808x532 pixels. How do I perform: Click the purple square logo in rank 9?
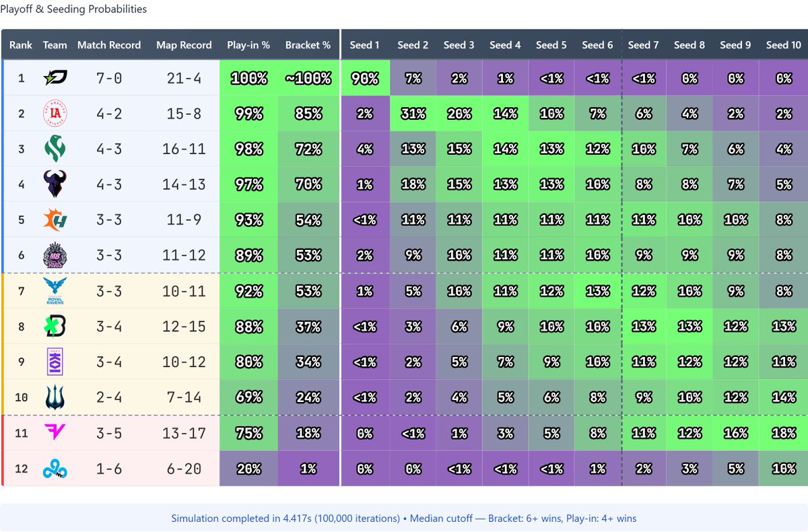(x=55, y=362)
